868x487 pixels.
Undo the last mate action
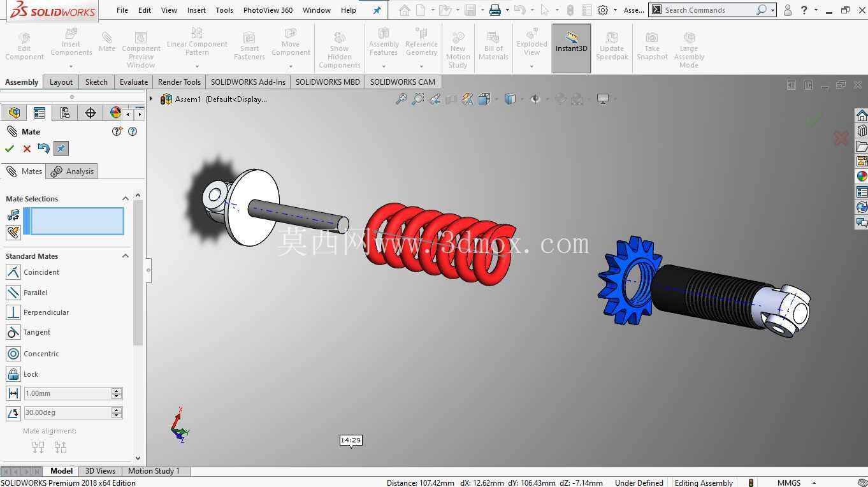click(43, 149)
